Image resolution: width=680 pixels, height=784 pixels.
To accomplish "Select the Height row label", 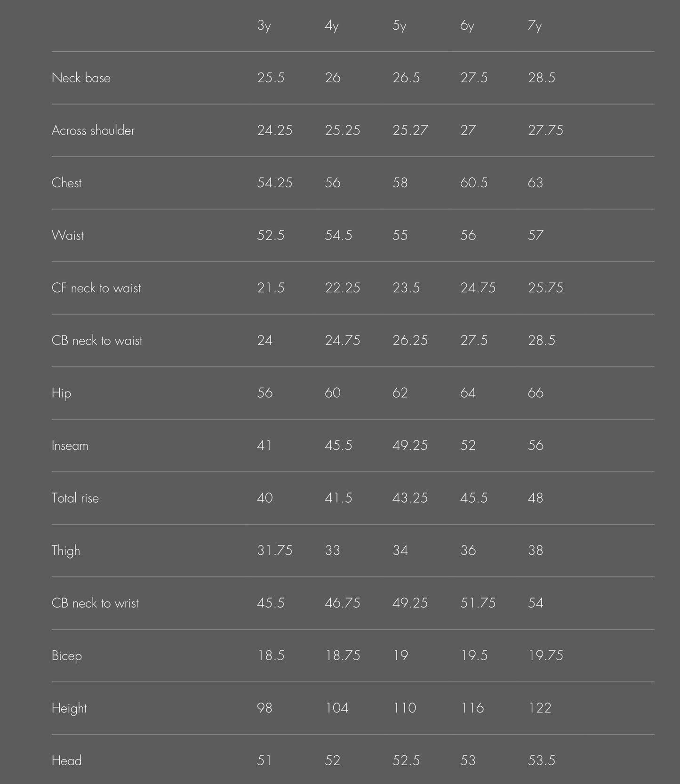I will (69, 708).
